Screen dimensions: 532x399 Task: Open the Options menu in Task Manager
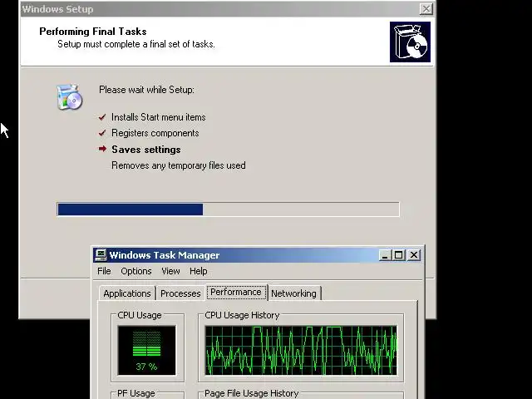pos(136,271)
